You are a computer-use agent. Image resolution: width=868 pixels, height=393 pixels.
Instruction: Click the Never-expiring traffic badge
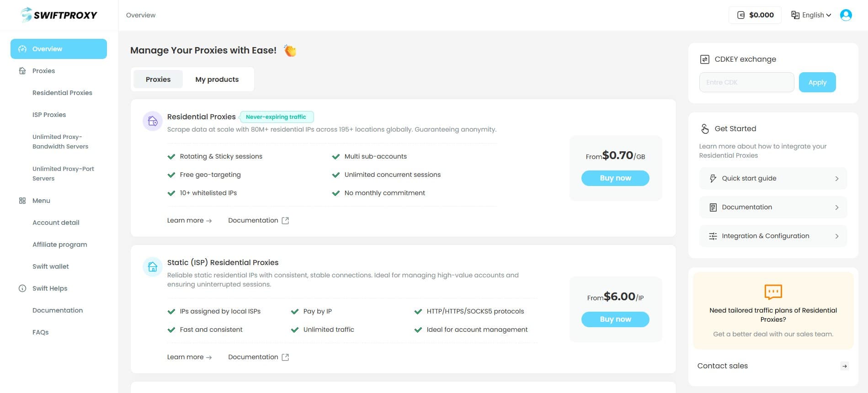point(276,117)
